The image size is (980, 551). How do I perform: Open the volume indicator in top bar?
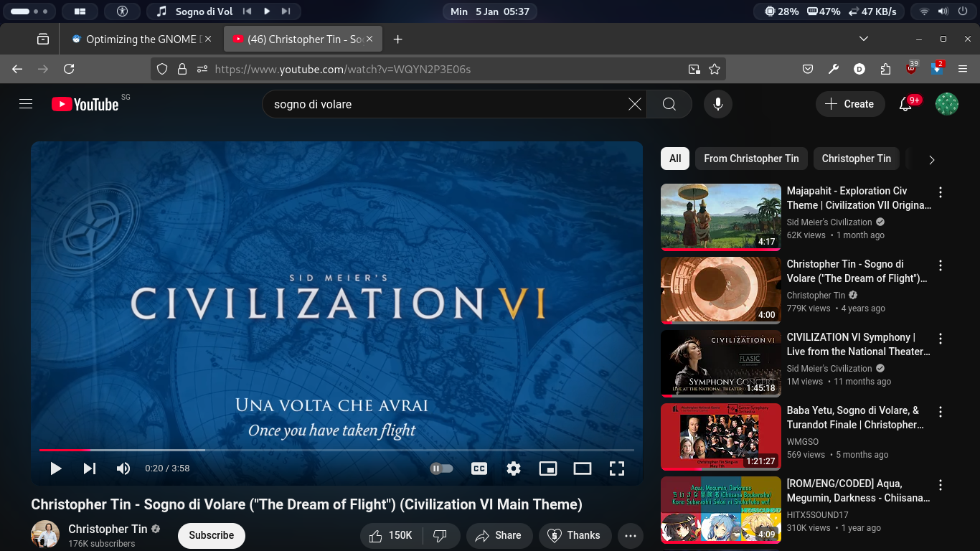943,11
